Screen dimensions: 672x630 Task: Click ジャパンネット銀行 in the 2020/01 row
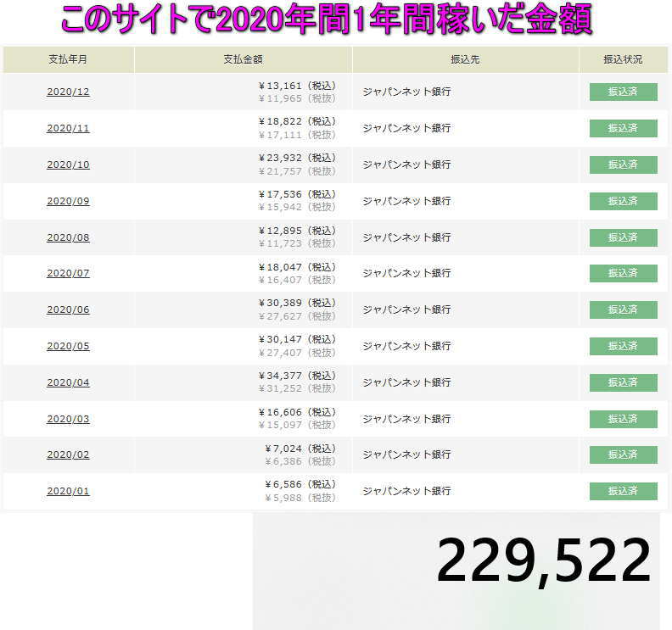tap(406, 491)
